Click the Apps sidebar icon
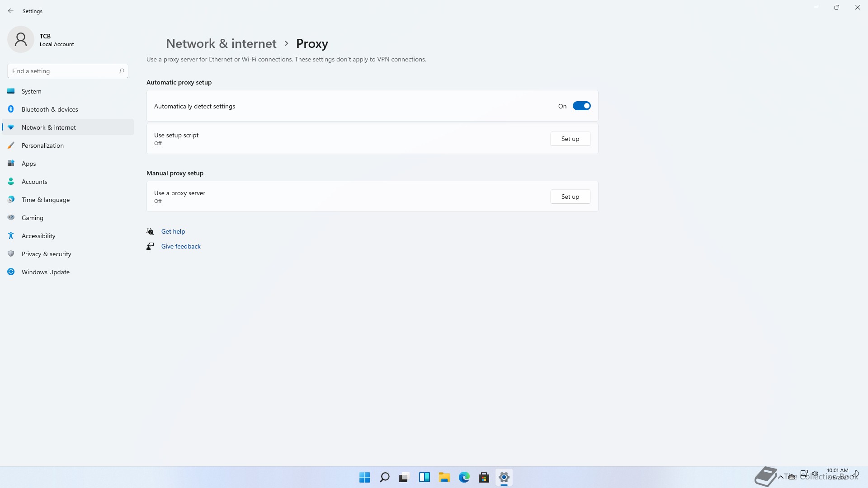This screenshot has height=488, width=868. point(11,164)
